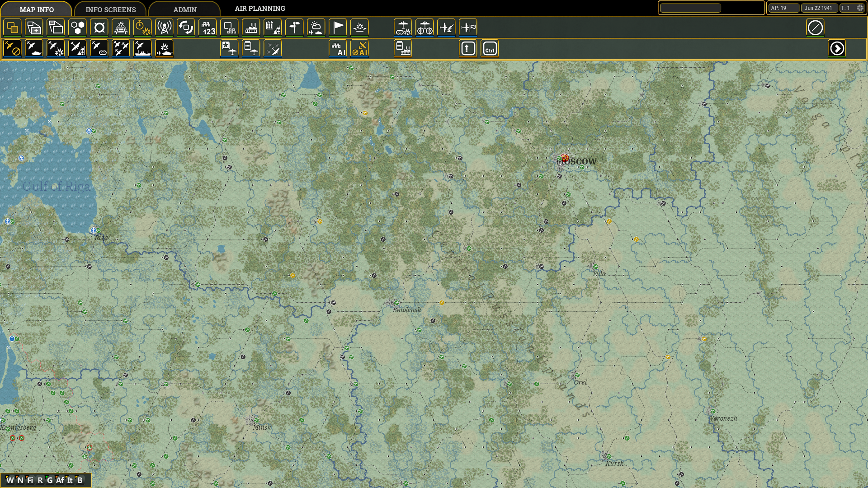868x488 pixels.
Task: Toggle the hex grid display icon
Action: click(x=77, y=28)
